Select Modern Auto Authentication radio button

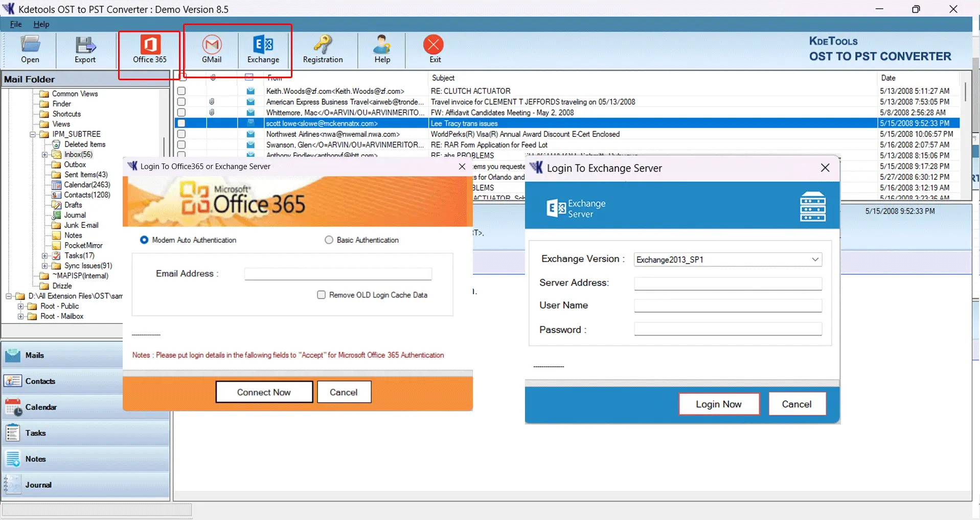144,240
